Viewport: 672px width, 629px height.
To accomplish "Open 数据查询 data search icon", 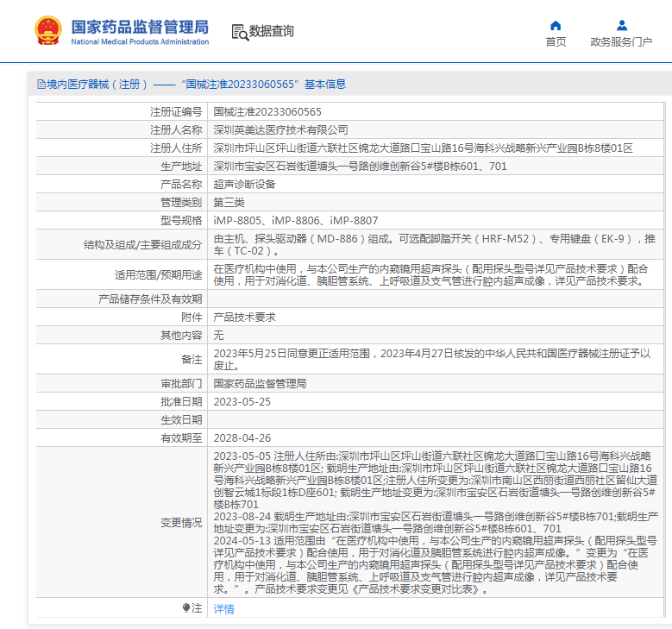I will tap(240, 32).
